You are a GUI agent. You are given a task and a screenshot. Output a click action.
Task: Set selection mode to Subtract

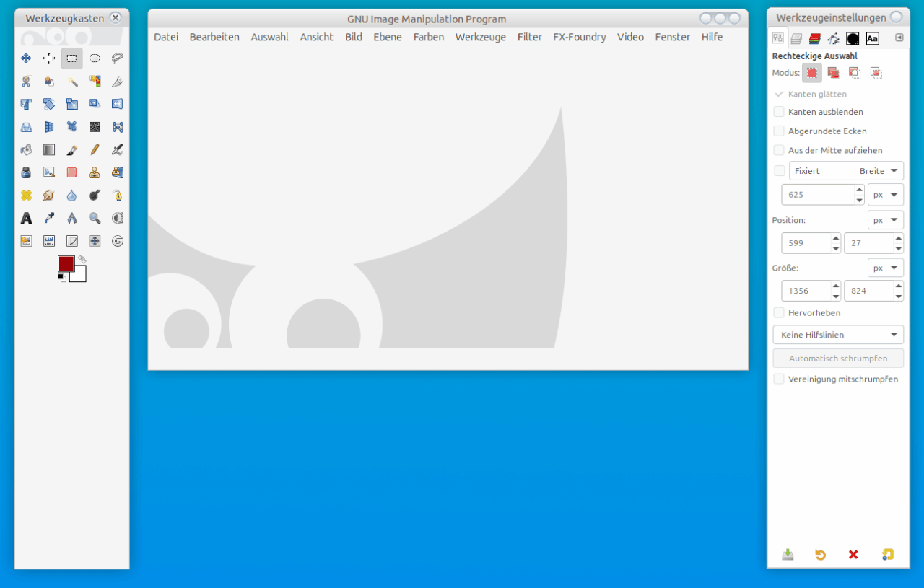click(x=855, y=72)
